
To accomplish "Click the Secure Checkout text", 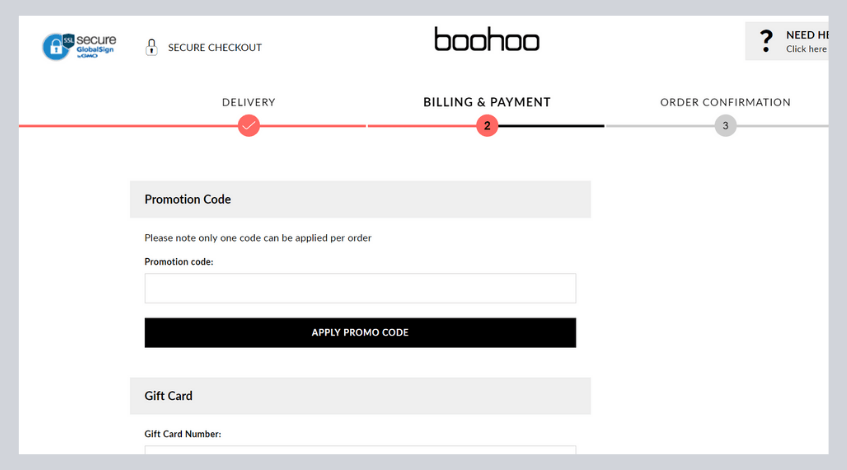I will (215, 47).
